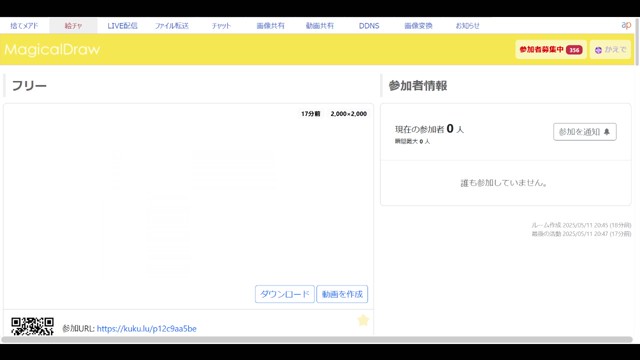Open the 画像変換 tab
The image size is (640, 360).
[418, 26]
